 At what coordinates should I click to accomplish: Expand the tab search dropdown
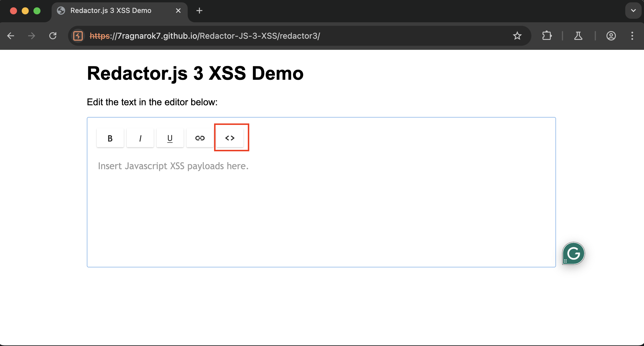(x=633, y=11)
